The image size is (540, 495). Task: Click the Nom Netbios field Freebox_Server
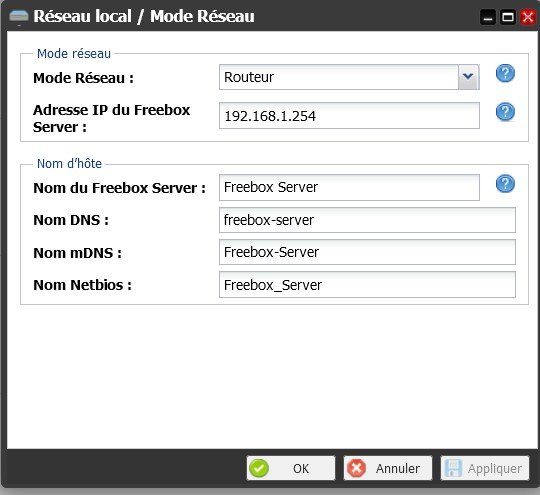[367, 285]
